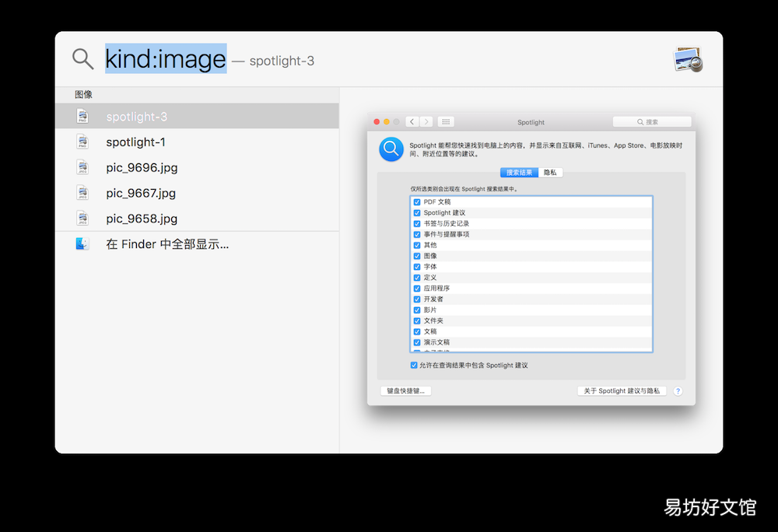The image size is (778, 532).
Task: Toggle the 书签与历史记录 checkbox
Action: 417,223
